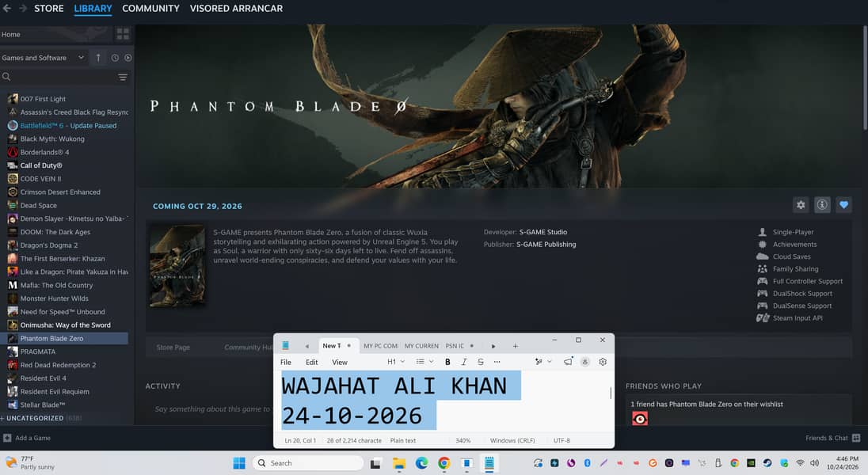Open Notepad View menu
The image size is (868, 475).
click(339, 362)
